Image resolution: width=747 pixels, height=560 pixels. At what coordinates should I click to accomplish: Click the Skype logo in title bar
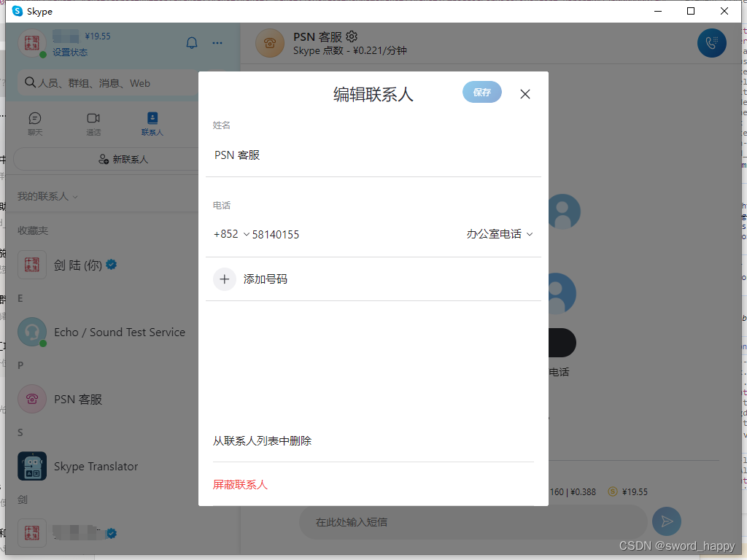point(18,11)
